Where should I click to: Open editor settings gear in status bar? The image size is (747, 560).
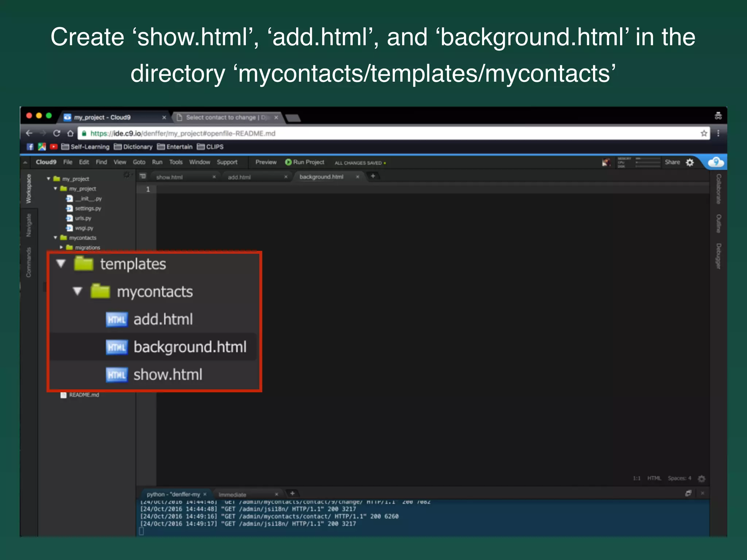pyautogui.click(x=701, y=478)
